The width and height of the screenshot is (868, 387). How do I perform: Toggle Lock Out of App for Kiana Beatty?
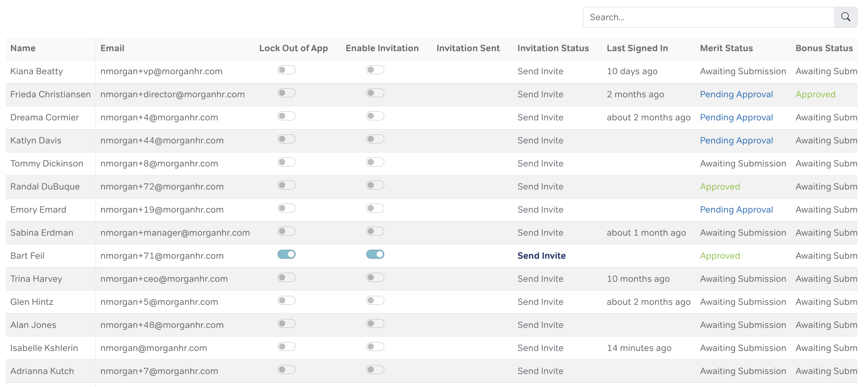tap(286, 70)
